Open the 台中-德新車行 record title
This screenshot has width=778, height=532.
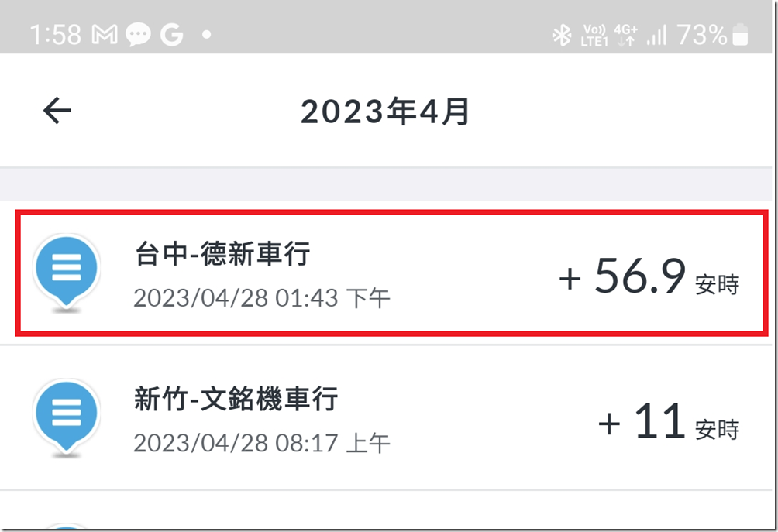click(x=222, y=254)
